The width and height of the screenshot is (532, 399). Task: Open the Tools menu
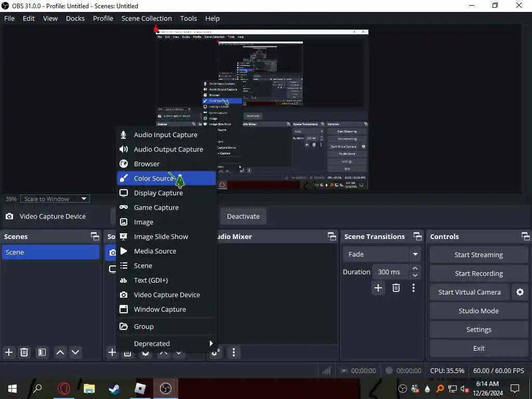tap(188, 18)
